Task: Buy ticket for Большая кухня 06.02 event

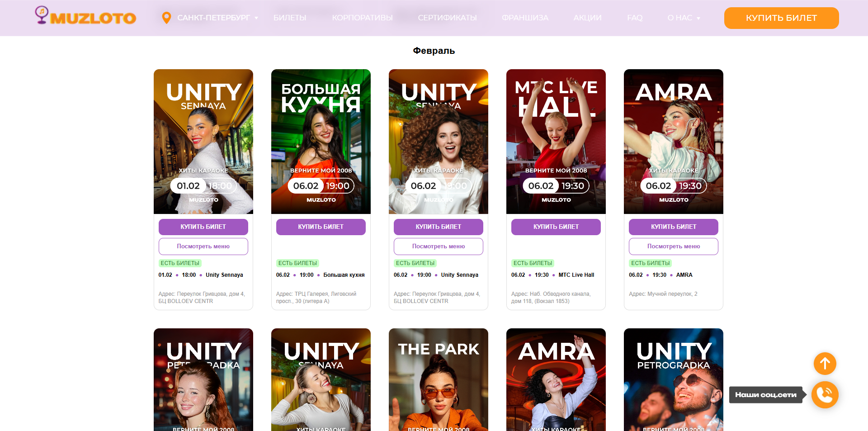Action: click(321, 227)
